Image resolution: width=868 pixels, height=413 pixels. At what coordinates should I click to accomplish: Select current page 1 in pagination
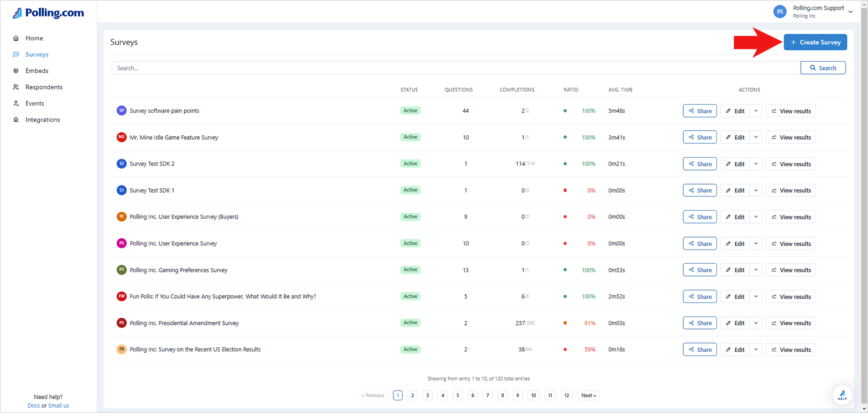coord(397,395)
